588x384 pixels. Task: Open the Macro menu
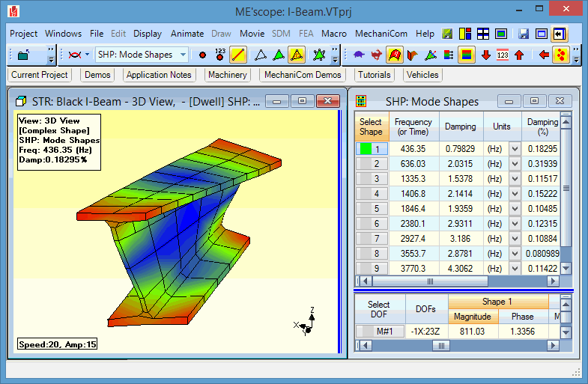(334, 34)
